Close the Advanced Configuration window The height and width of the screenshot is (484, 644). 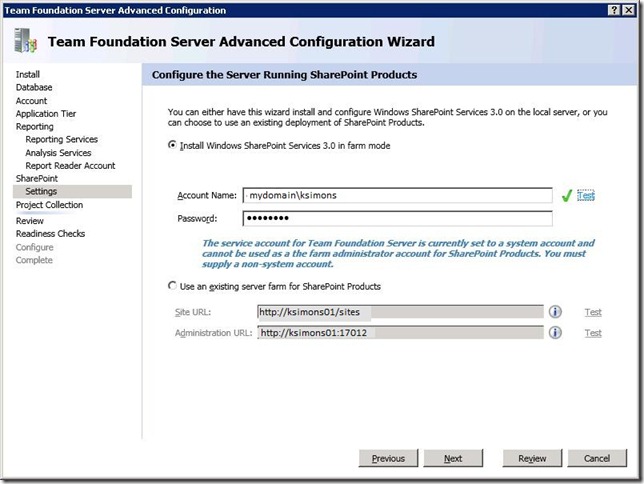coord(630,10)
